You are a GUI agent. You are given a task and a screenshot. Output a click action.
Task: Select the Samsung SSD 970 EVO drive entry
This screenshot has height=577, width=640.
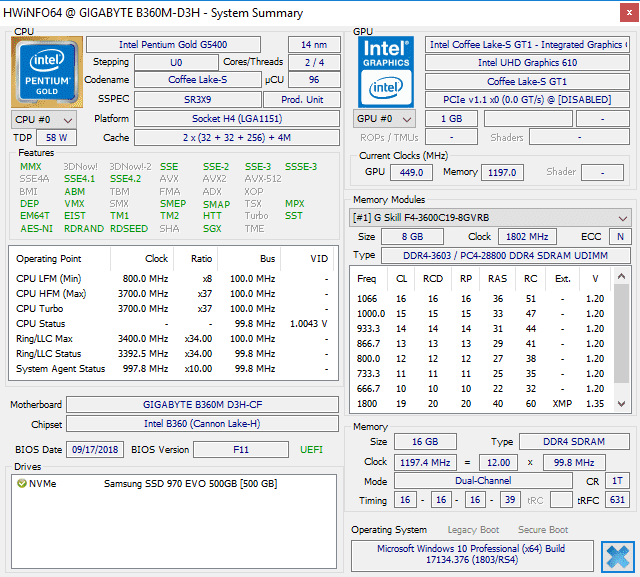click(x=190, y=483)
